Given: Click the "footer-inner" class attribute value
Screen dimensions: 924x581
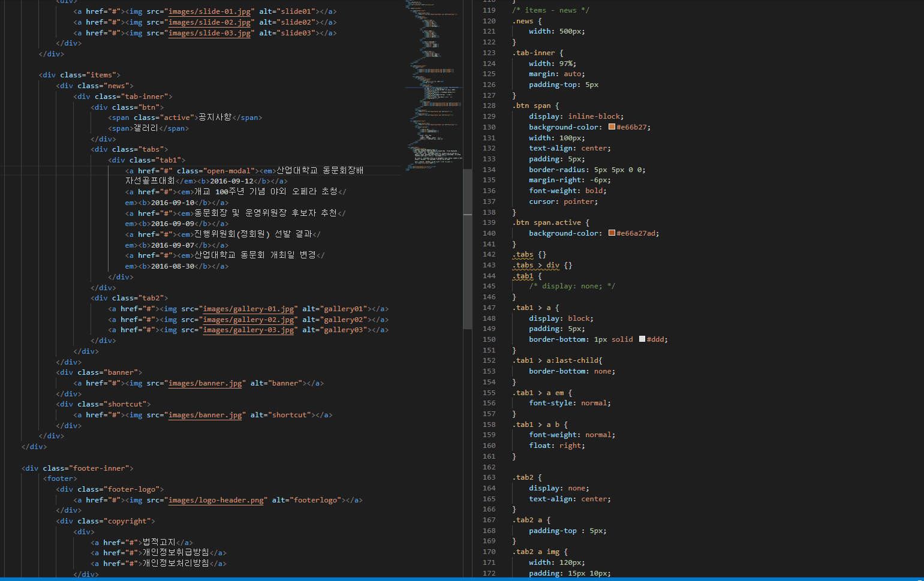Looking at the screenshot, I should pos(99,468).
